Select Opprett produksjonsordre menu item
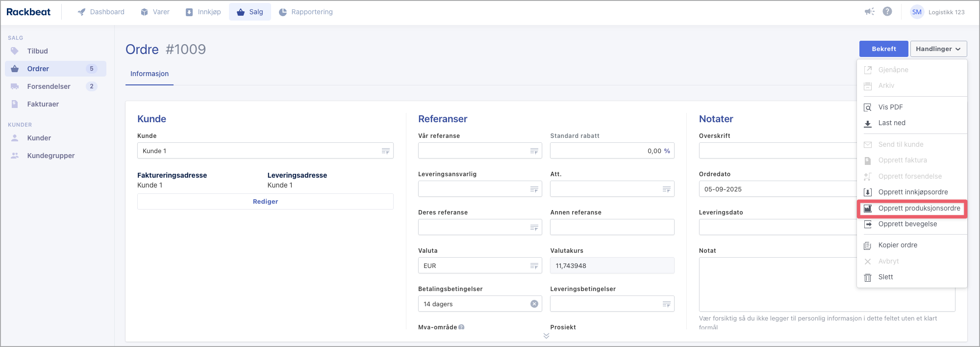 tap(919, 208)
